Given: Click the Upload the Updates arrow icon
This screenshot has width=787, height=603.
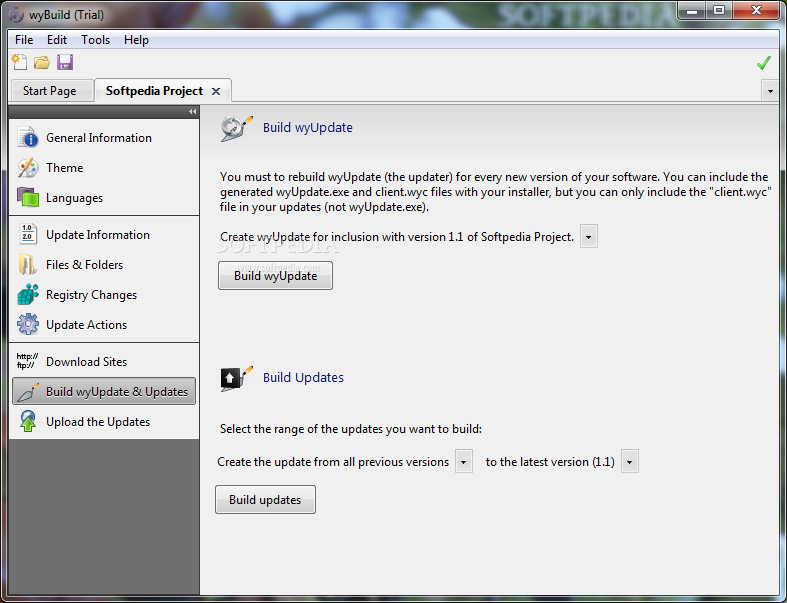Looking at the screenshot, I should pyautogui.click(x=28, y=421).
